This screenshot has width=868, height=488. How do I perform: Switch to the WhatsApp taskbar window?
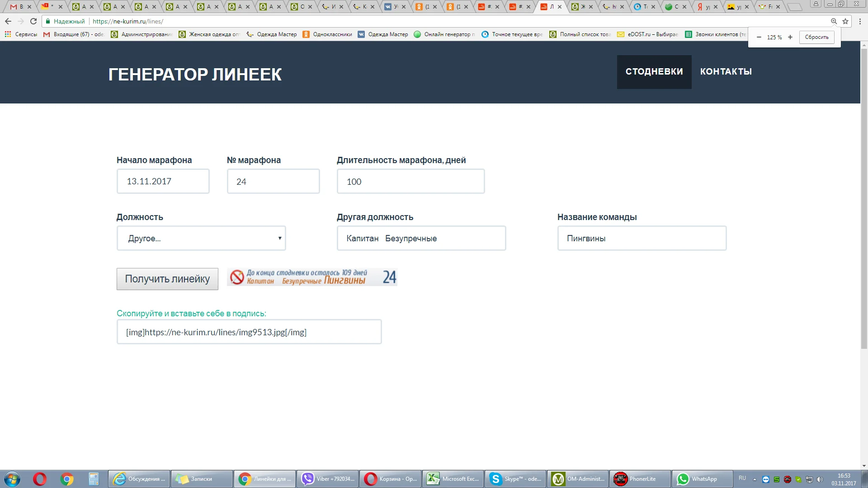(x=701, y=479)
